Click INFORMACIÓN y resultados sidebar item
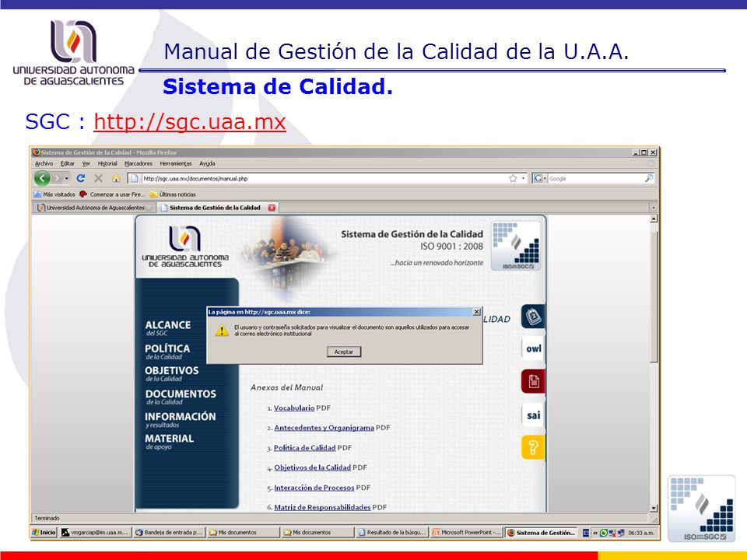 180,419
